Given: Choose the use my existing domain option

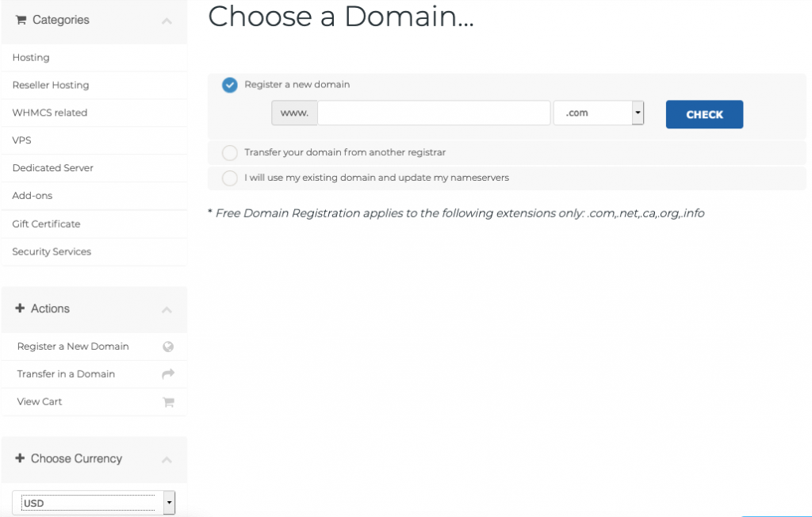Looking at the screenshot, I should (x=230, y=178).
